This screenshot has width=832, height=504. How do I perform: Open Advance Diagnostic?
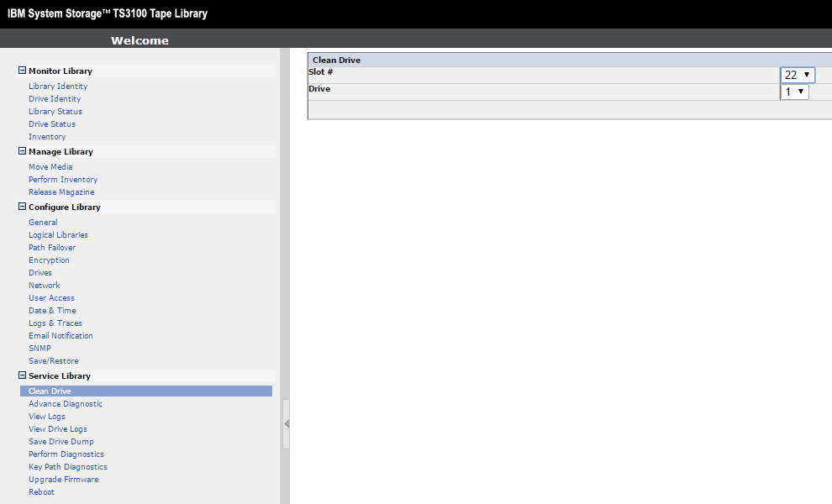[66, 404]
